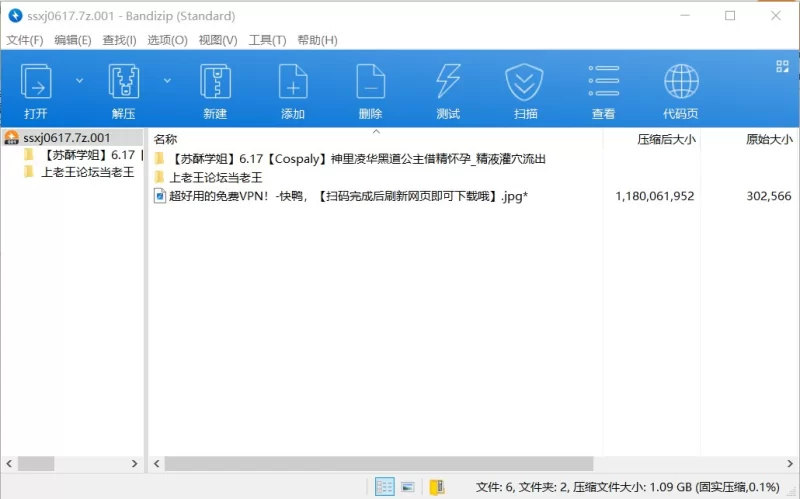Sort by the 名称 column header
The image size is (800, 499).
(x=165, y=139)
